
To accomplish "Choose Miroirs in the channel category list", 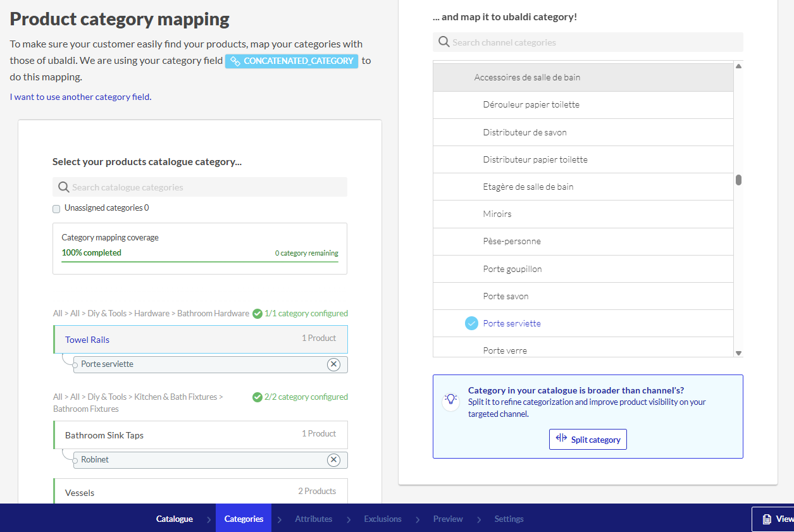I will [497, 214].
